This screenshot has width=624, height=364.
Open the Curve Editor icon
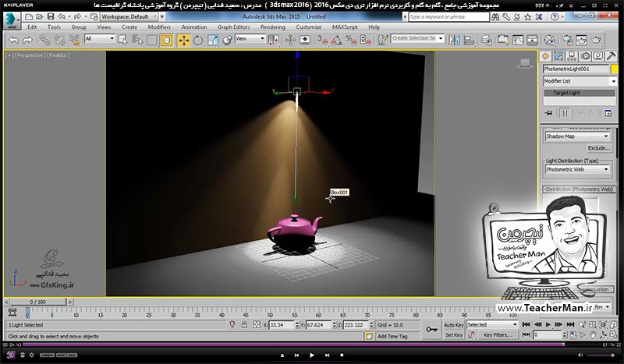[518, 40]
